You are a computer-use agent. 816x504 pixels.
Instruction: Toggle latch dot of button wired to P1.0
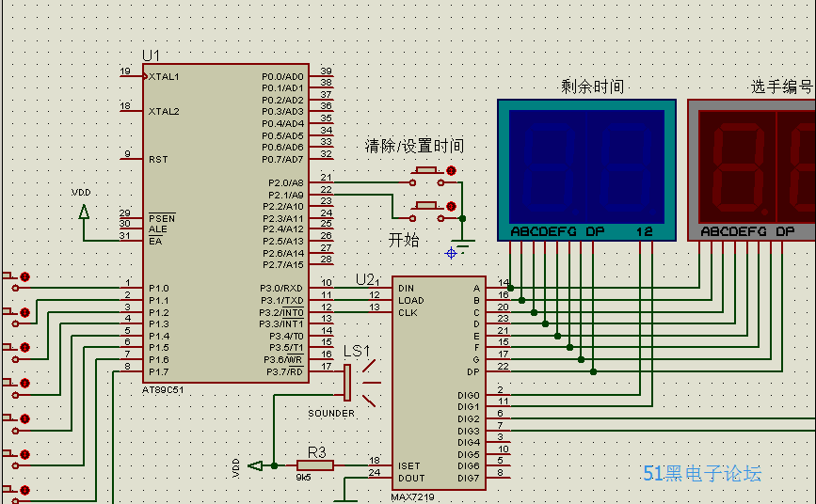(24, 276)
